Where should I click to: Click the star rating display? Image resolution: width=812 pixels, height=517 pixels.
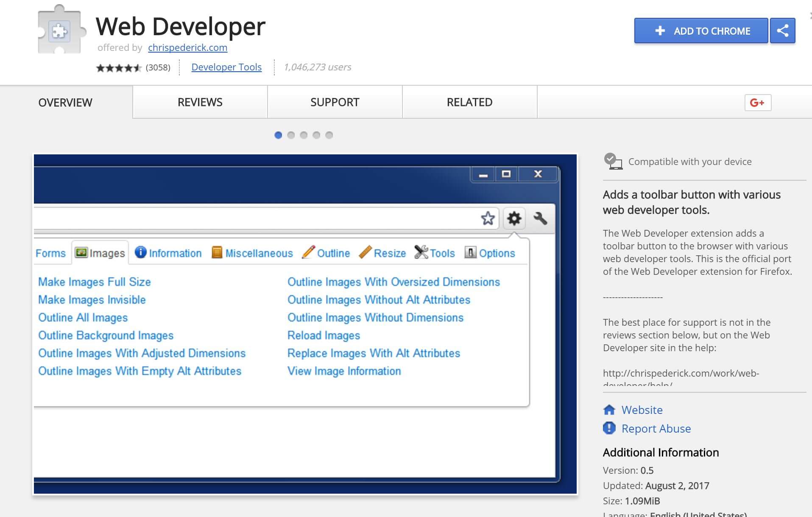point(119,68)
